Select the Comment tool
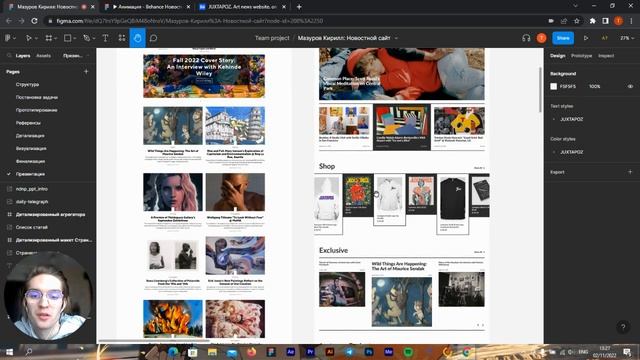This screenshot has height=360, width=640. pyautogui.click(x=153, y=38)
